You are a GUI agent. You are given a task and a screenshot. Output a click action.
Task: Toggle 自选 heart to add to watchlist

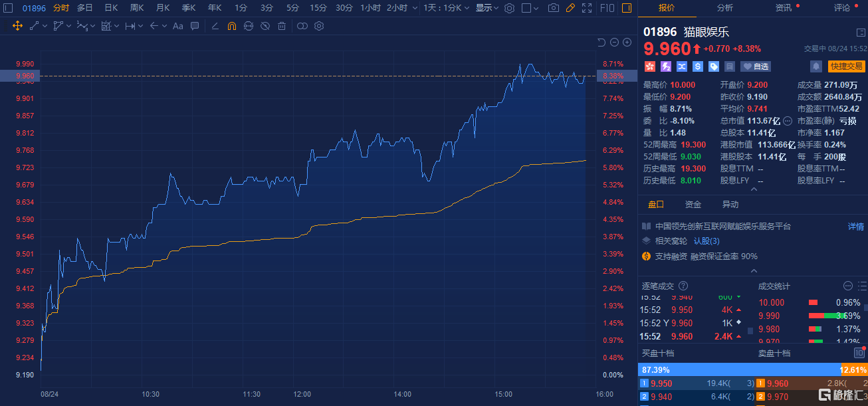(755, 66)
